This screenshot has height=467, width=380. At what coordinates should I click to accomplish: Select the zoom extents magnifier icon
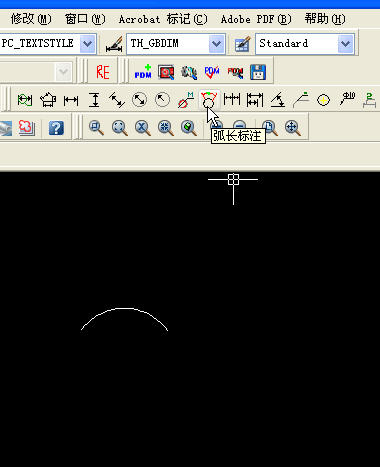(119, 128)
